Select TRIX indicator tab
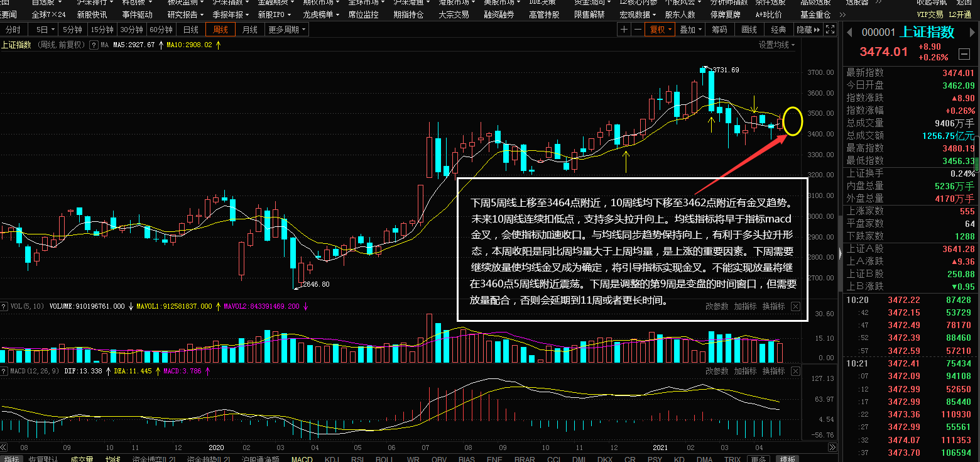Screen dimensions: 980x462 (732, 459)
